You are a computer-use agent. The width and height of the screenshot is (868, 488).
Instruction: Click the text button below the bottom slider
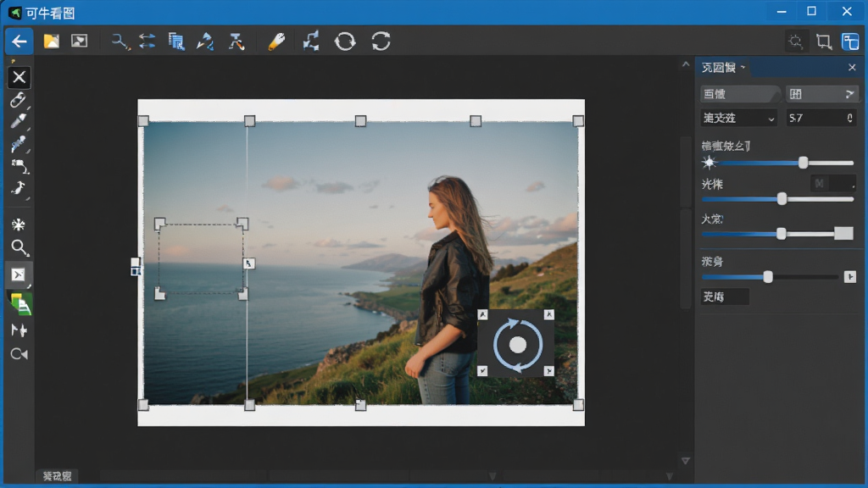coord(725,297)
